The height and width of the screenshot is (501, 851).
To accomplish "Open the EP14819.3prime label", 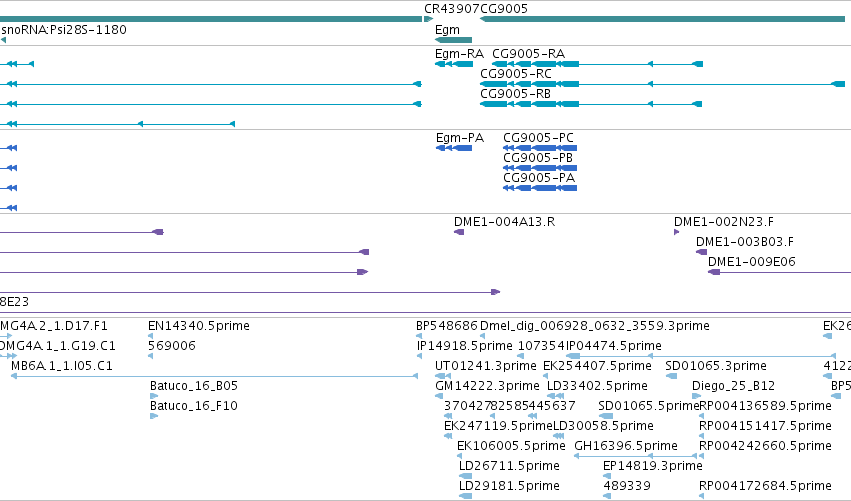I will click(653, 467).
